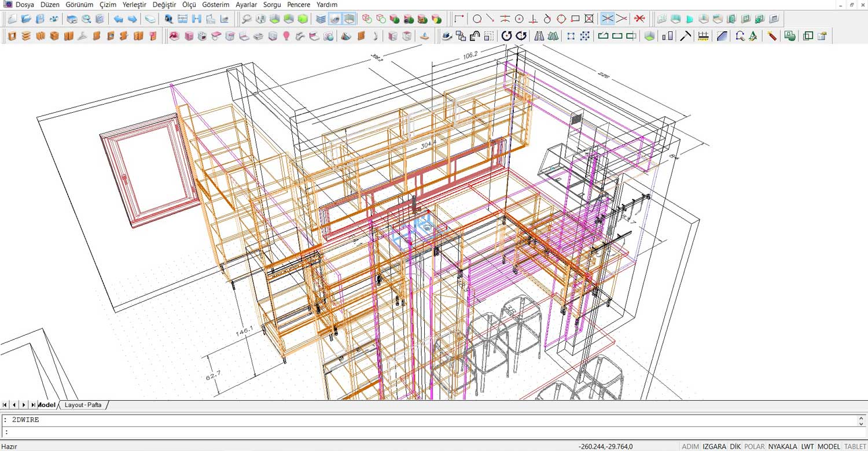Switch to the Layout - Pafta tab

click(83, 405)
